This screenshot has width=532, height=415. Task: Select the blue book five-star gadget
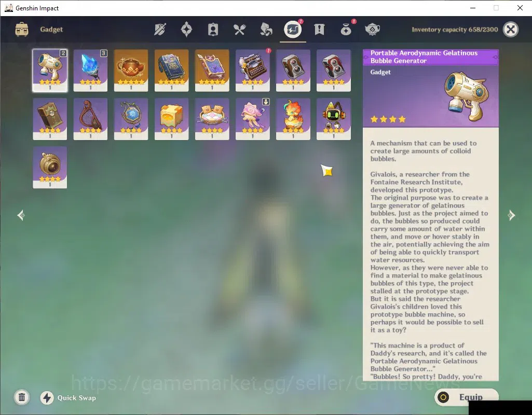171,71
